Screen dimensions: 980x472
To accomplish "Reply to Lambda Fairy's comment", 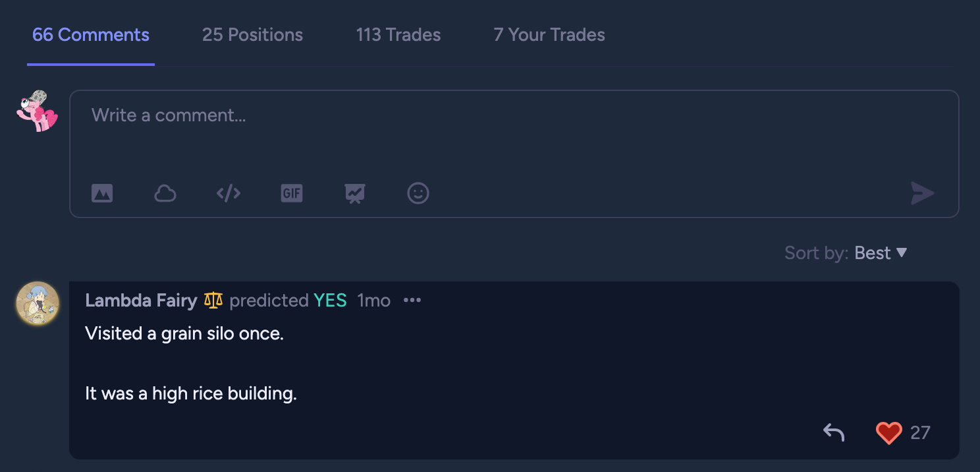I will coord(834,432).
